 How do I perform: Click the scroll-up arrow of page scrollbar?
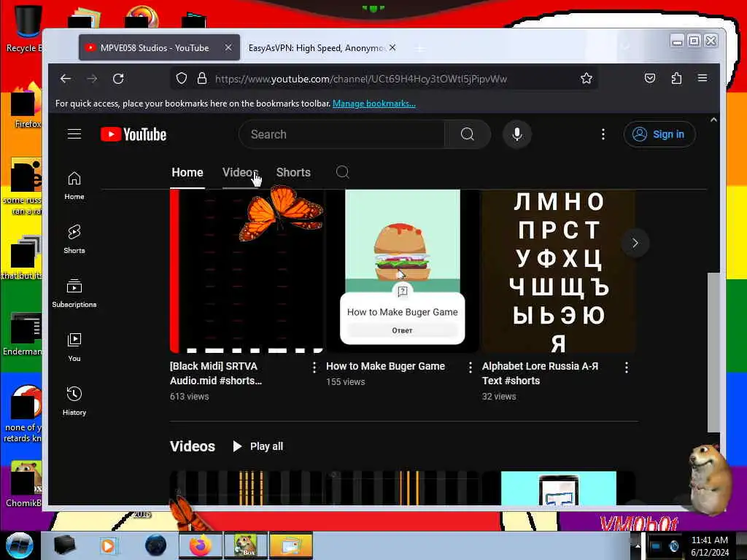(713, 120)
